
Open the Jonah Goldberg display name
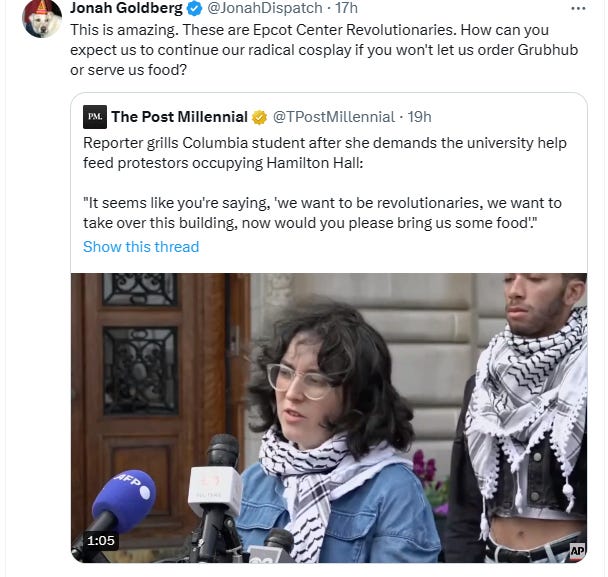(126, 8)
